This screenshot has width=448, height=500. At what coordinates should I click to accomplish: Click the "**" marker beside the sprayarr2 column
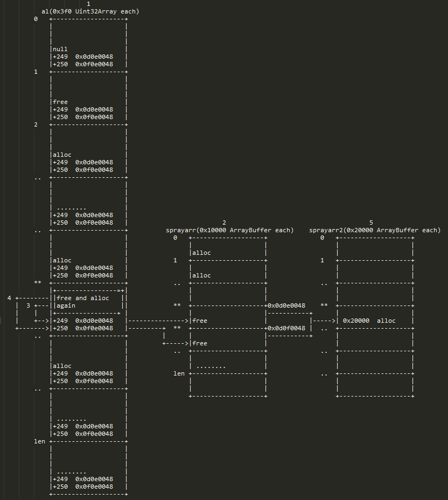click(324, 305)
